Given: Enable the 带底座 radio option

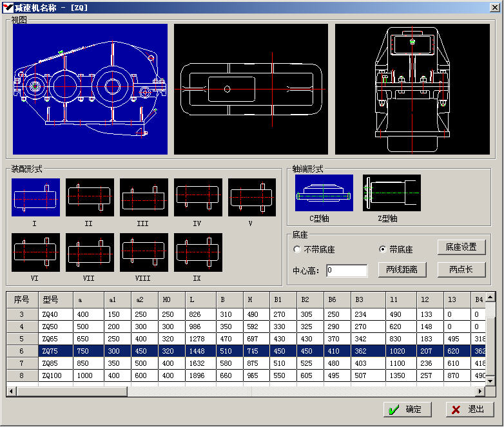Looking at the screenshot, I should pos(383,249).
